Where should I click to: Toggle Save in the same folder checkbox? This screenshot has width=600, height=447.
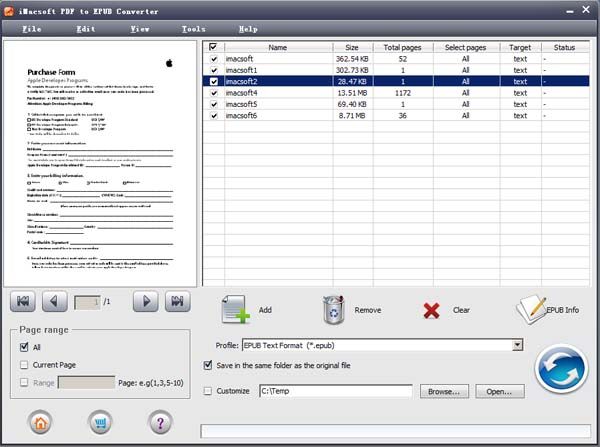point(208,365)
